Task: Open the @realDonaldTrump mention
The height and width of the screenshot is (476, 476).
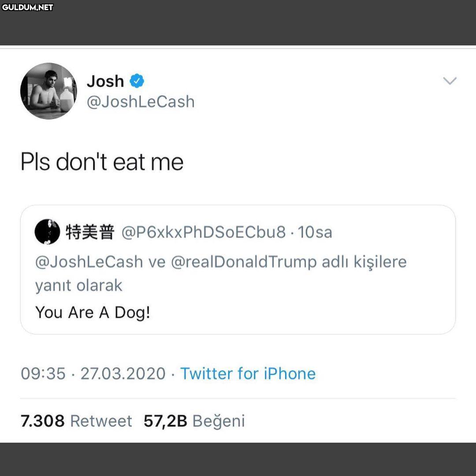Action: click(x=243, y=262)
